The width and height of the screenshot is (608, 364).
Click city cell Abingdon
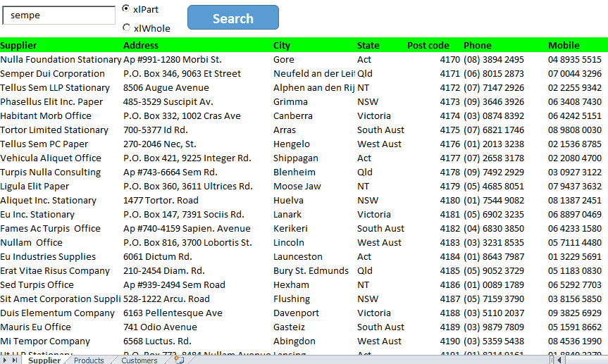tap(294, 341)
